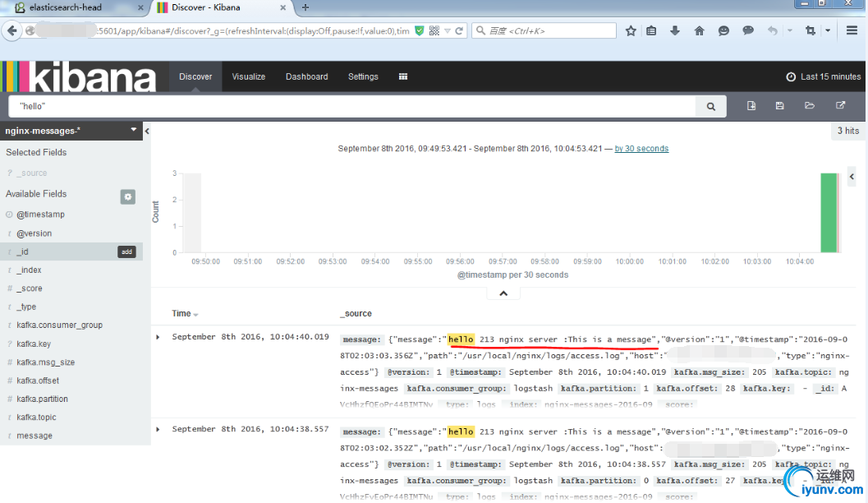Collapse the fields sidebar with the arrow
Viewport: 868px width, 503px height.
click(x=147, y=132)
